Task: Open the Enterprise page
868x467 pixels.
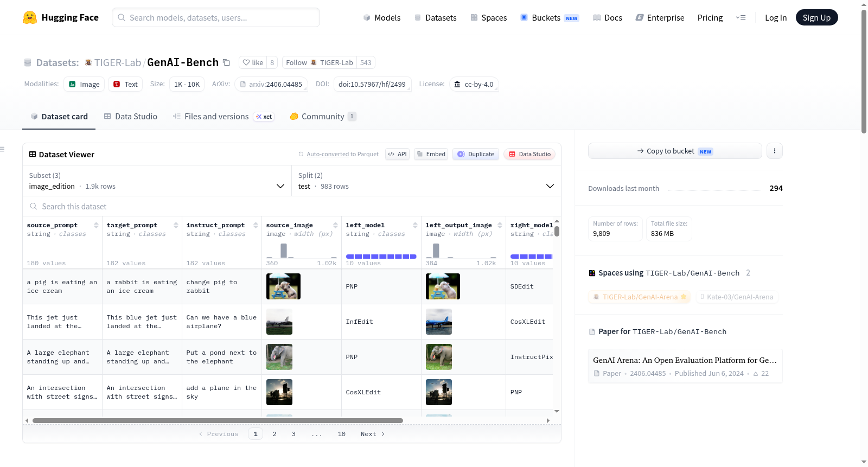Action: 660,17
